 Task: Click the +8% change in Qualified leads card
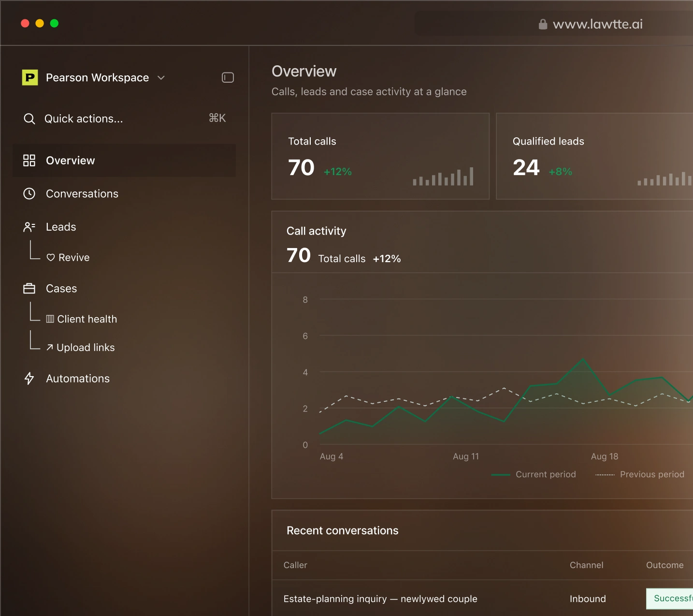tap(561, 172)
